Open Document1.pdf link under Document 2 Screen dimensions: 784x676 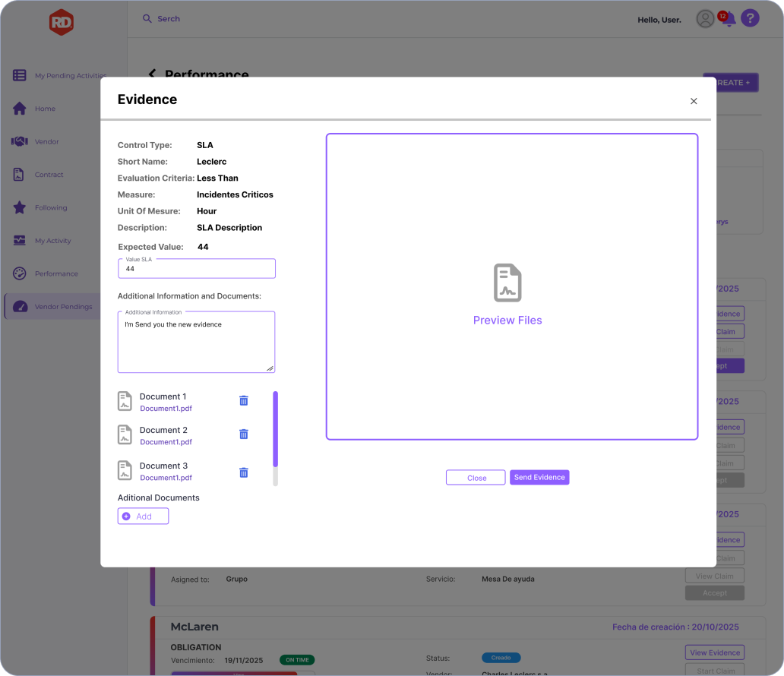tap(166, 442)
